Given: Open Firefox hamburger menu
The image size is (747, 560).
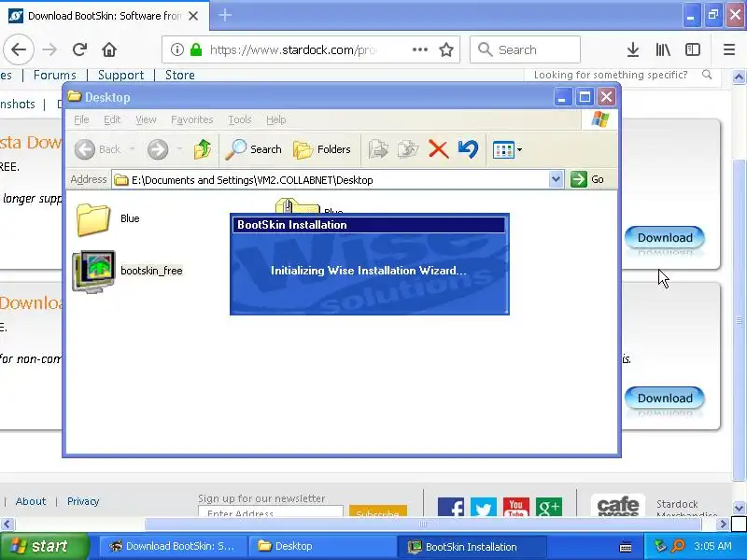Looking at the screenshot, I should (x=729, y=49).
